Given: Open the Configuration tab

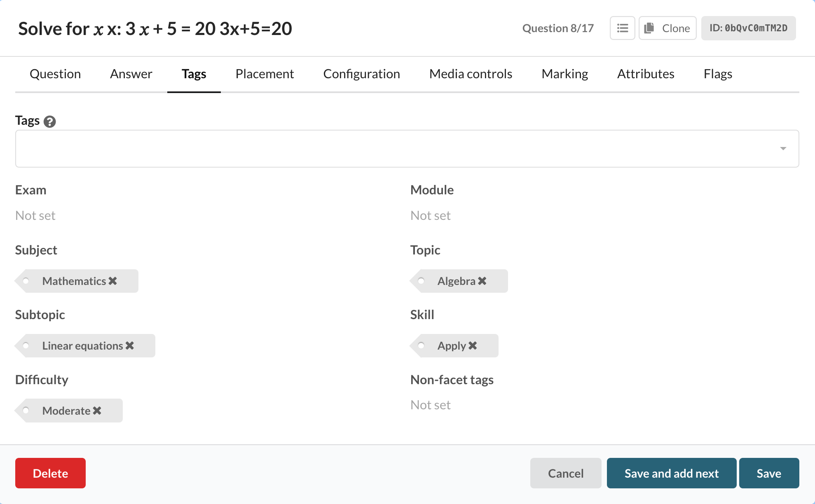Looking at the screenshot, I should pyautogui.click(x=361, y=74).
